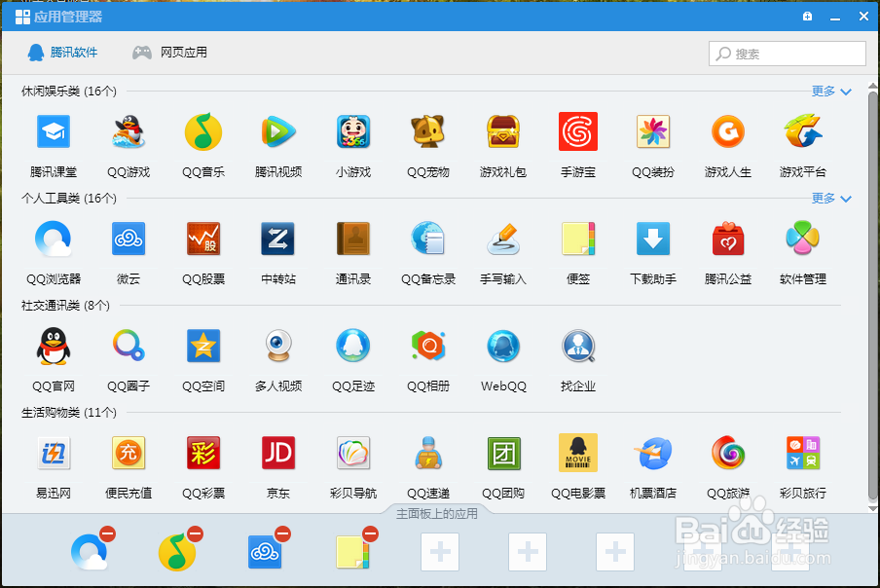Launch the 小游戏 app icon
This screenshot has height=588, width=880.
click(353, 131)
